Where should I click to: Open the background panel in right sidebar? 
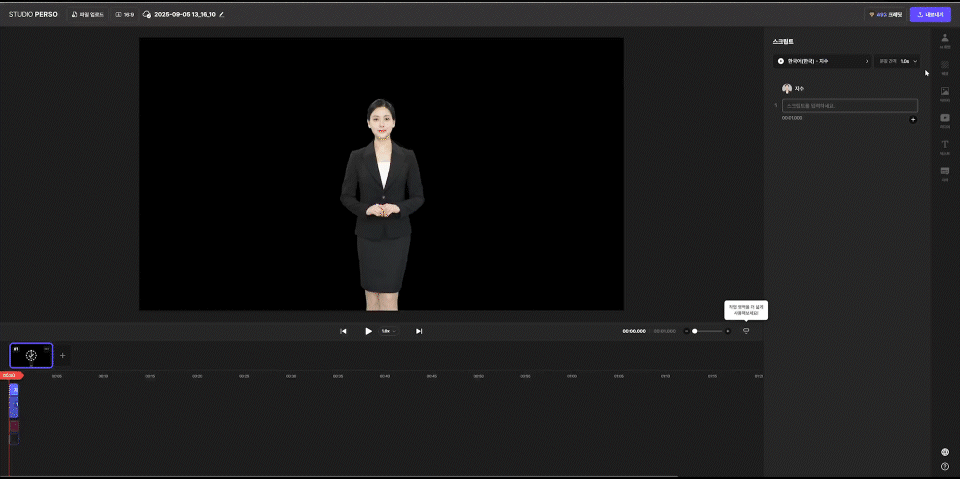click(945, 67)
